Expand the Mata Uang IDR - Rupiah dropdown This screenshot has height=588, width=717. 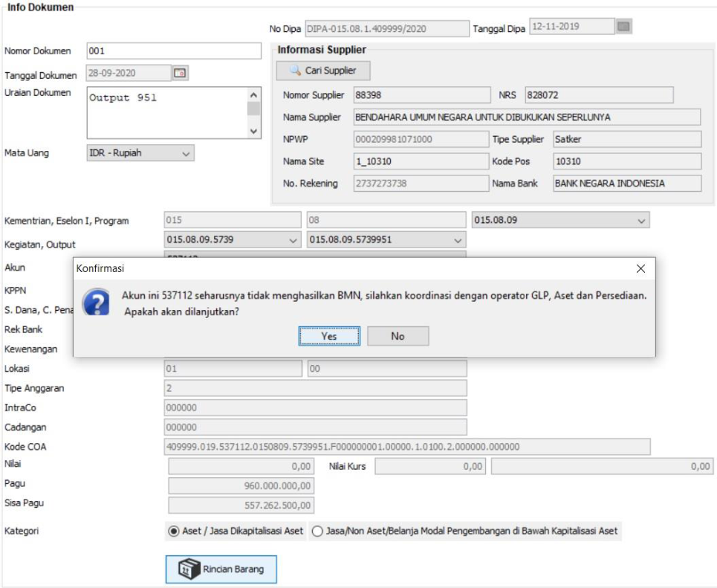coord(186,153)
